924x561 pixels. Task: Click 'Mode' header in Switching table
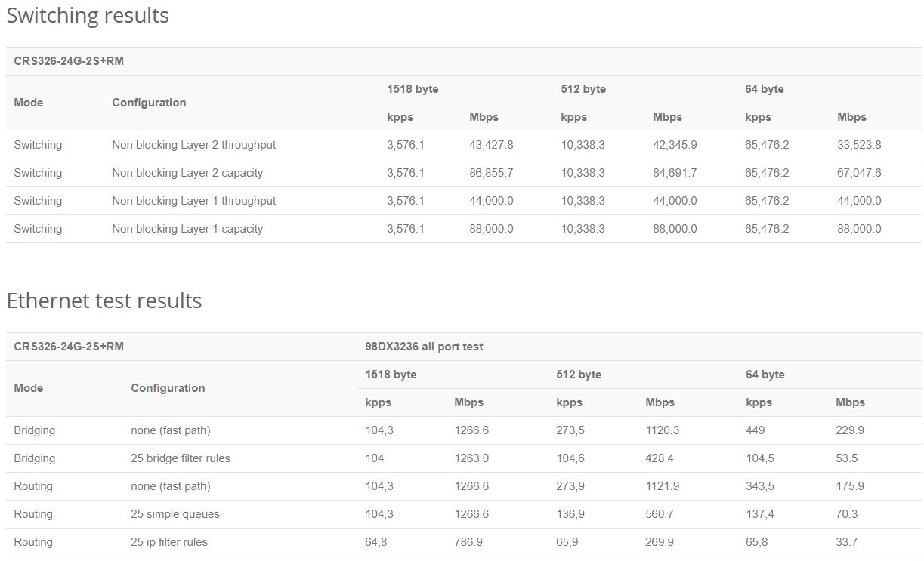click(x=29, y=103)
